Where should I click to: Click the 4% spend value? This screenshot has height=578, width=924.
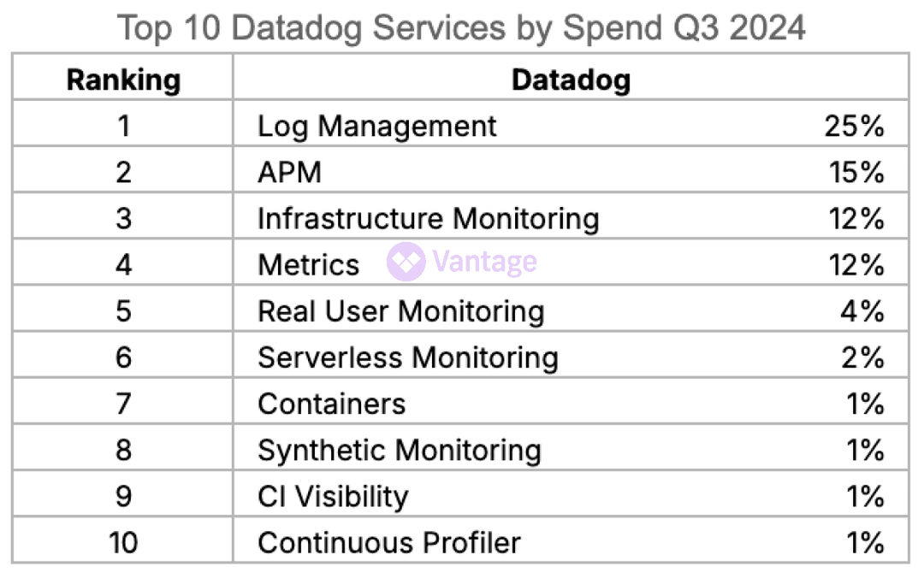click(x=862, y=311)
